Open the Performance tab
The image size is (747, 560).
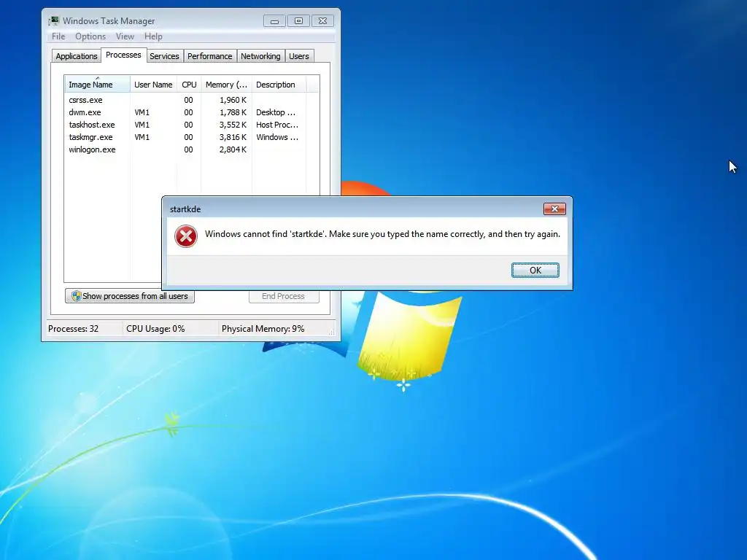(x=209, y=56)
